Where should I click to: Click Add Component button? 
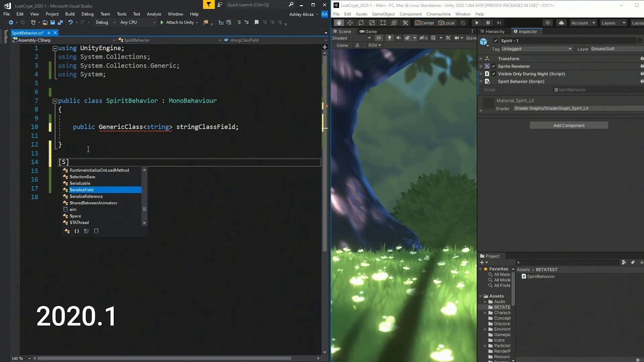(569, 125)
